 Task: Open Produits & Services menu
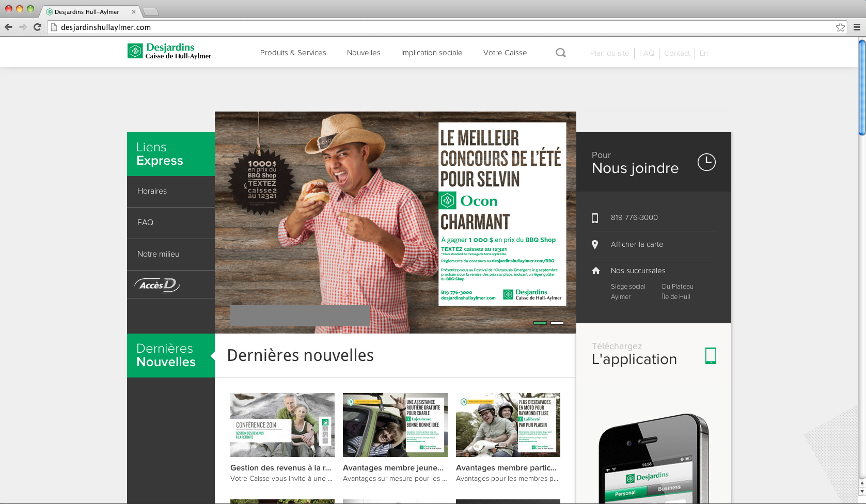293,53
